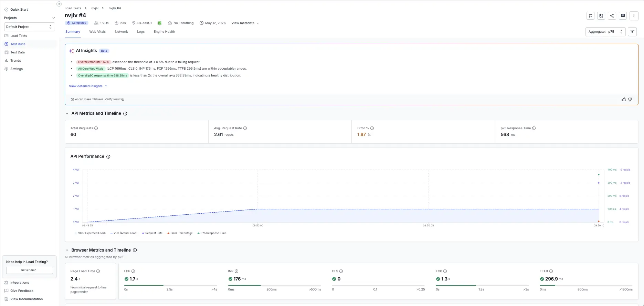Open the compare test runs icon
Screen dimensions: 644x306
tap(601, 16)
